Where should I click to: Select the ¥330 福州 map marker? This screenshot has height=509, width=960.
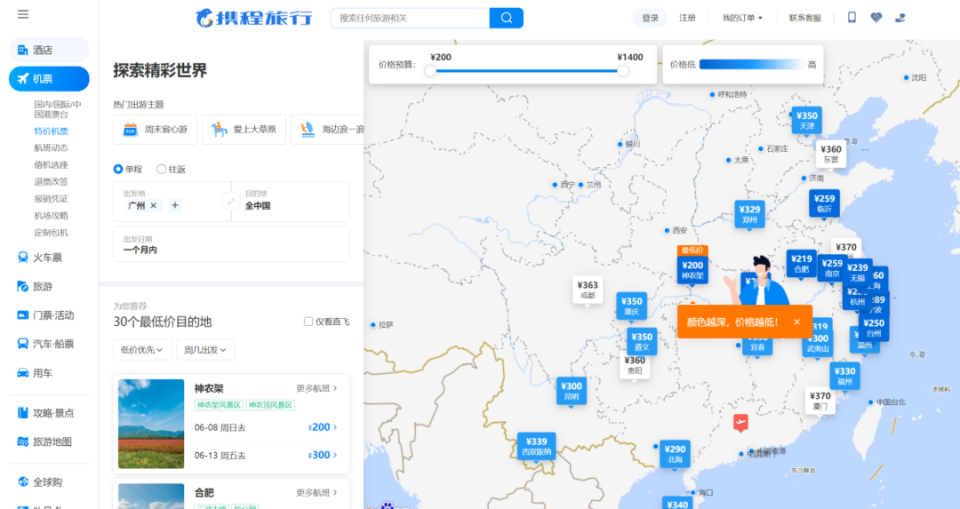point(844,376)
